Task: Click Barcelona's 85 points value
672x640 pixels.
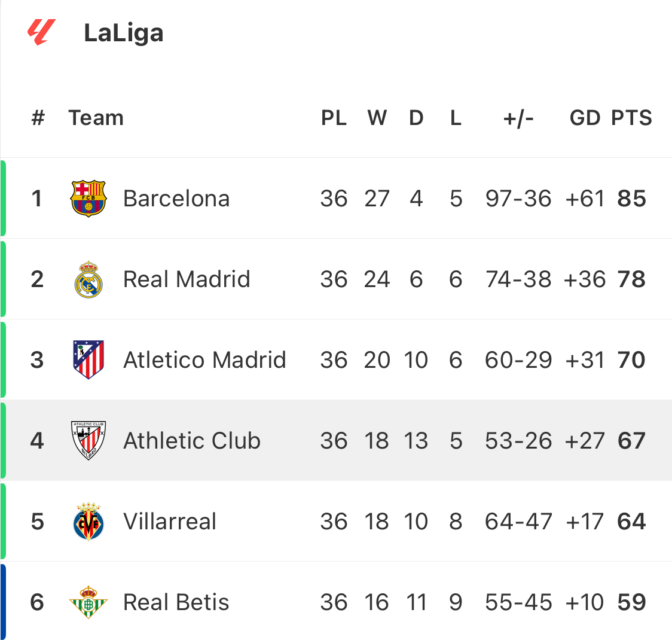Action: coord(631,199)
